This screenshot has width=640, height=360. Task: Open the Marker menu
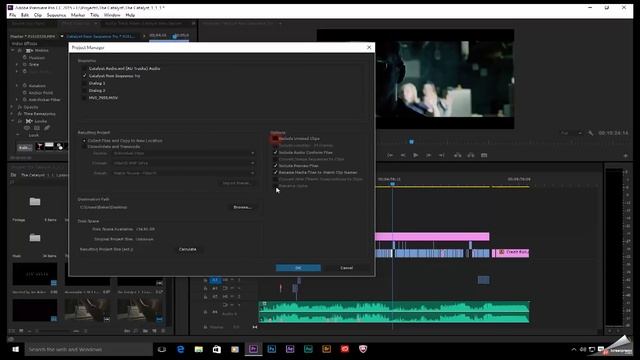pyautogui.click(x=78, y=15)
